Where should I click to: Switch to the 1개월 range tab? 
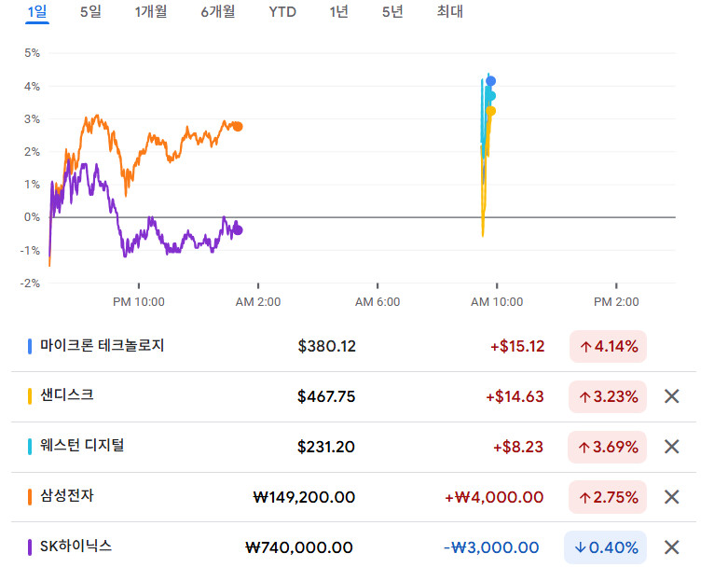150,12
